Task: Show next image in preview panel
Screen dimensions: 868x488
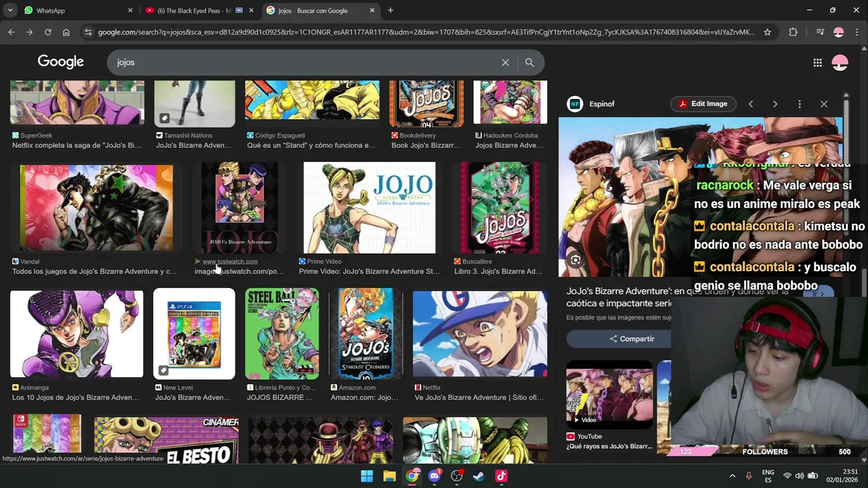Action: click(775, 104)
